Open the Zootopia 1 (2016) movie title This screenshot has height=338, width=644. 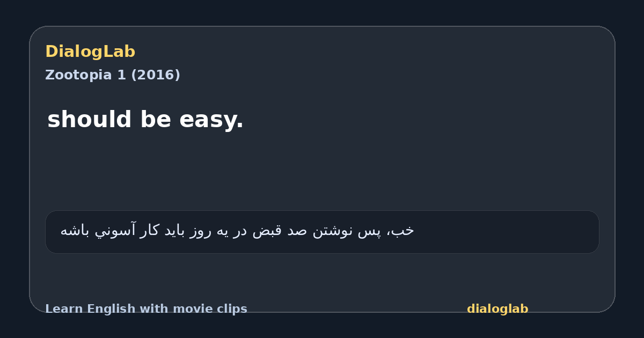(x=113, y=75)
